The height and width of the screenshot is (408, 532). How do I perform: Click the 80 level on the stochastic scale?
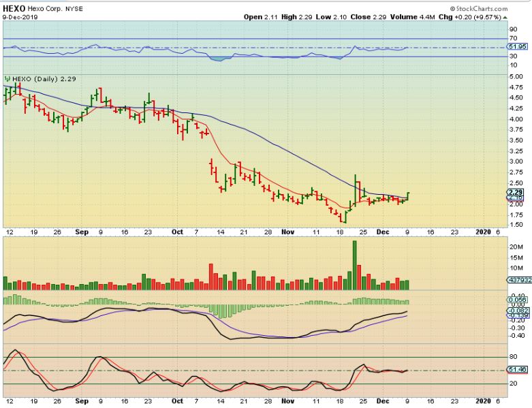513,357
